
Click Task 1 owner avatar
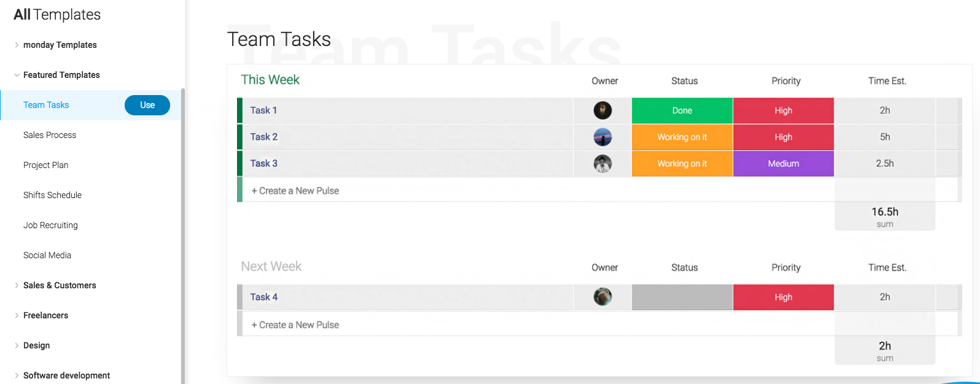[602, 110]
